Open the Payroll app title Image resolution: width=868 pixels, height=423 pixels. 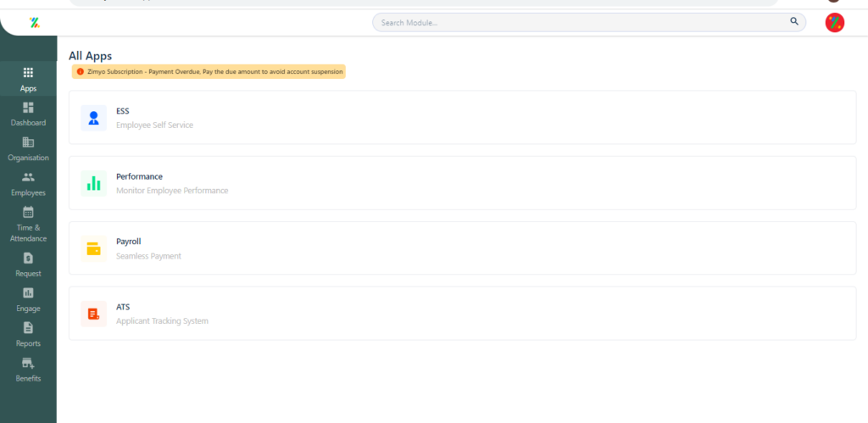pos(129,242)
